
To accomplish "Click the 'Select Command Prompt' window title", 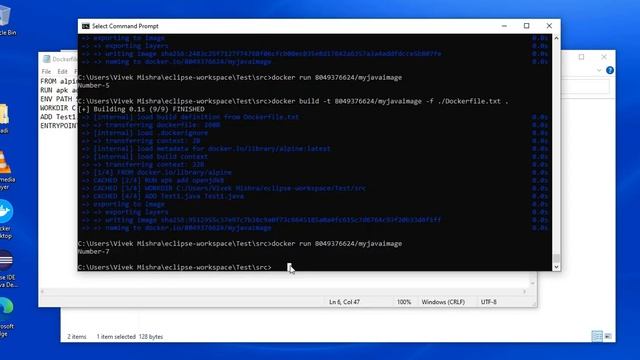I will [125, 26].
